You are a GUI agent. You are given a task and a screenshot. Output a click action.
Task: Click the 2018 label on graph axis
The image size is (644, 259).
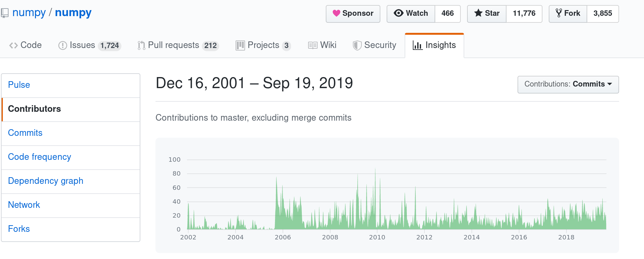tap(566, 237)
